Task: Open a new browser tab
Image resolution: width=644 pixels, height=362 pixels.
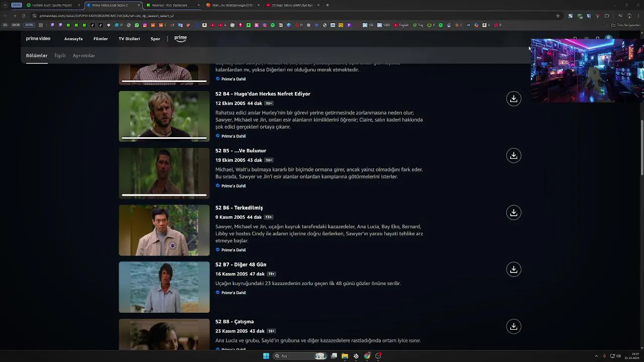Action: click(x=328, y=5)
